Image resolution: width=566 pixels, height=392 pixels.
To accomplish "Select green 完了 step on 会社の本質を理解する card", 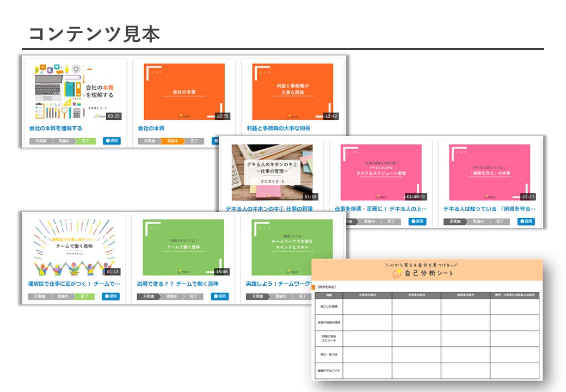I will coord(85,141).
